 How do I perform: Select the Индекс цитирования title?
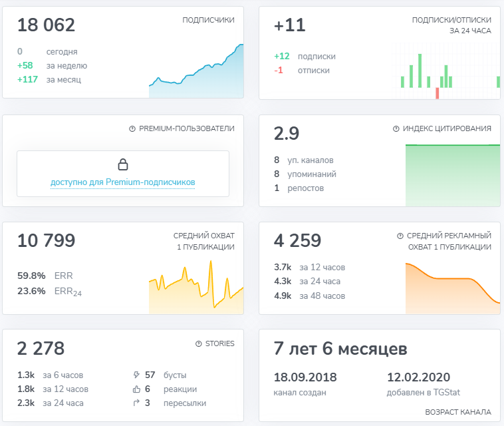pos(447,128)
